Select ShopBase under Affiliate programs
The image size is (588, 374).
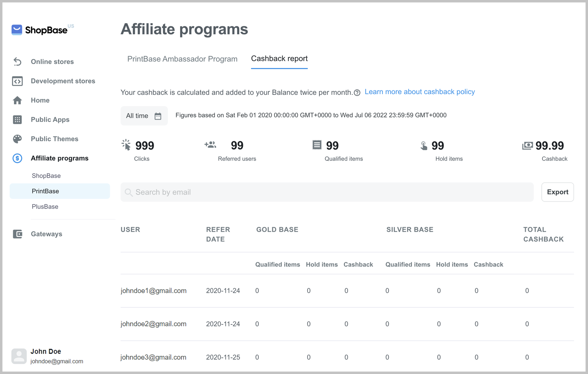tap(46, 176)
